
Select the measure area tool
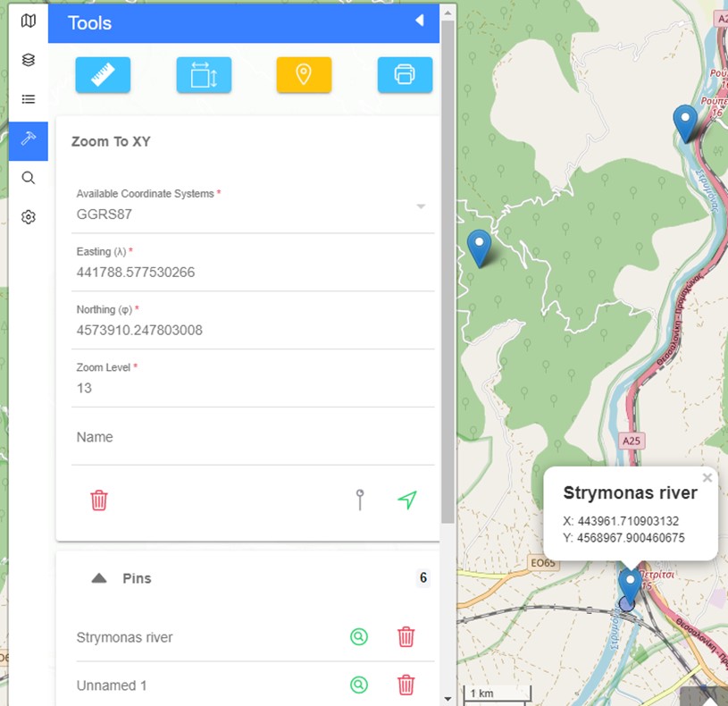pyautogui.click(x=204, y=75)
